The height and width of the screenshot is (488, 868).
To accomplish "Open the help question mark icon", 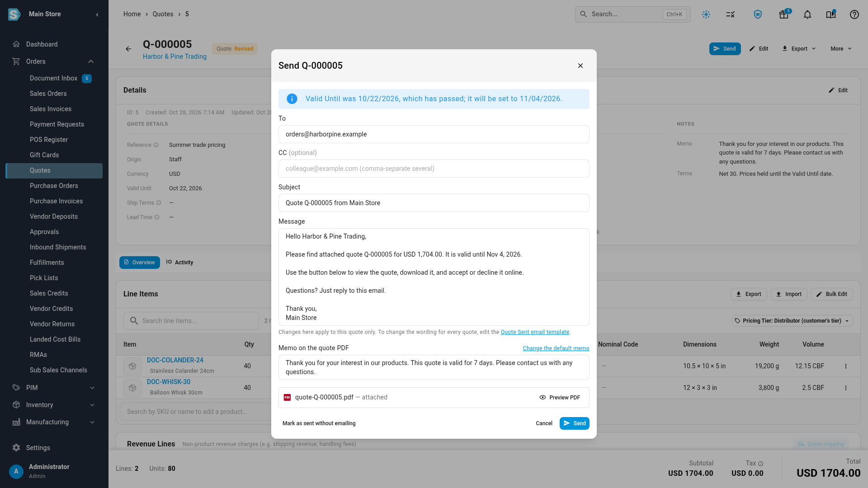I will click(854, 14).
